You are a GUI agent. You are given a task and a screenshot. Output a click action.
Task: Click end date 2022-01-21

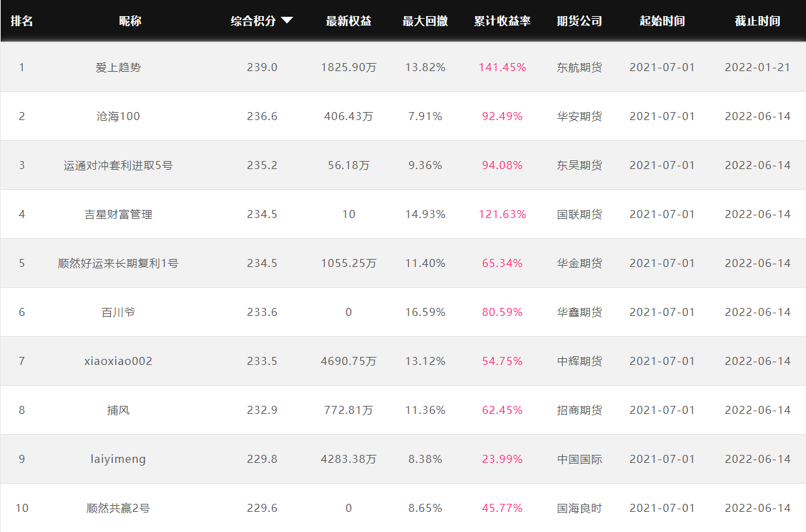758,67
